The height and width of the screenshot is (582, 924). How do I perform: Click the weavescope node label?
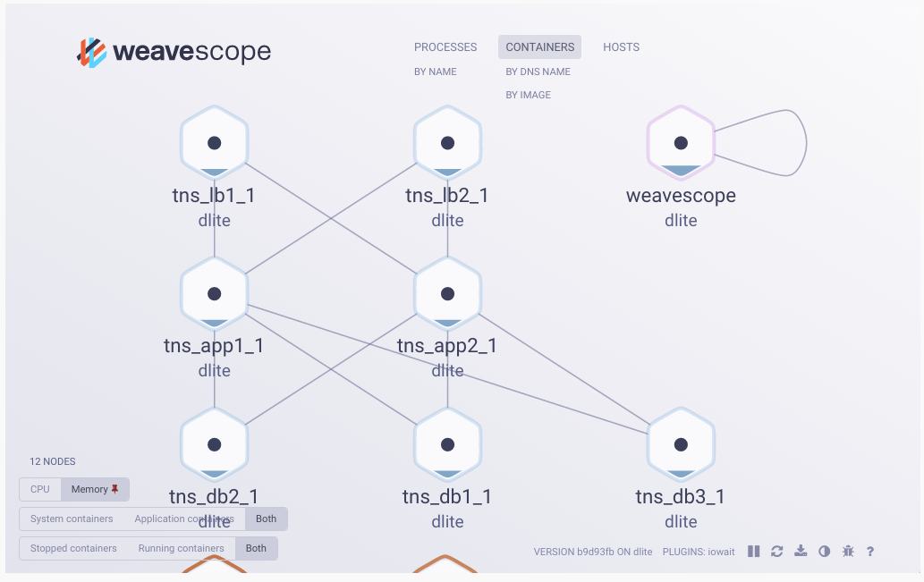point(681,196)
